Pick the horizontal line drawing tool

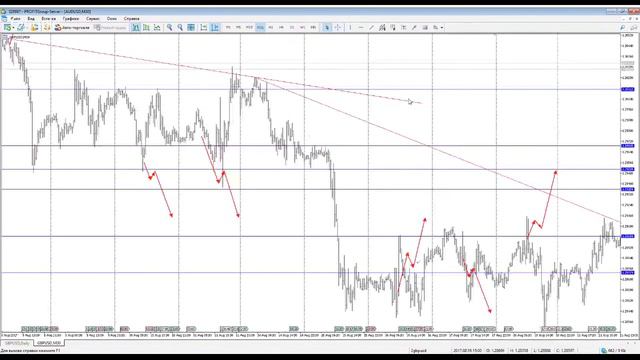coord(361,27)
